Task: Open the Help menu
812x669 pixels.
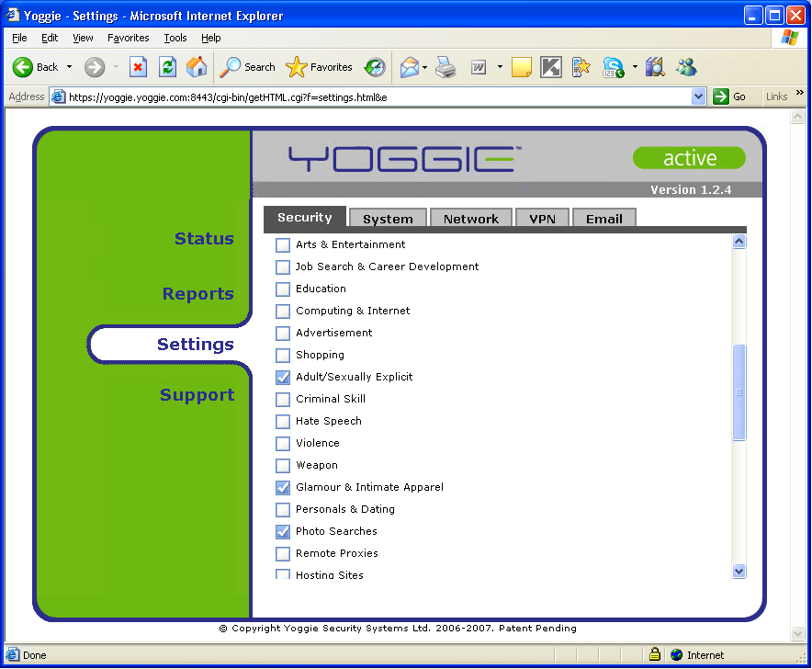Action: click(x=210, y=38)
